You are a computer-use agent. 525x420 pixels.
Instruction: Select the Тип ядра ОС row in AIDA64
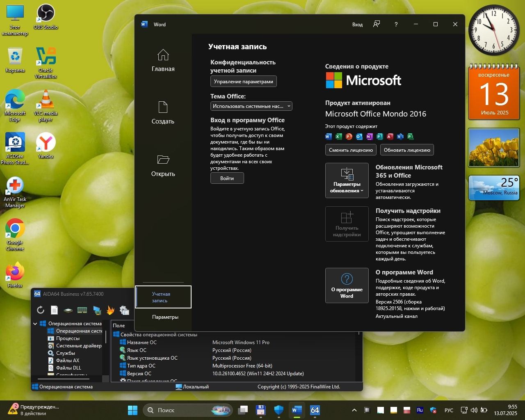click(x=234, y=366)
